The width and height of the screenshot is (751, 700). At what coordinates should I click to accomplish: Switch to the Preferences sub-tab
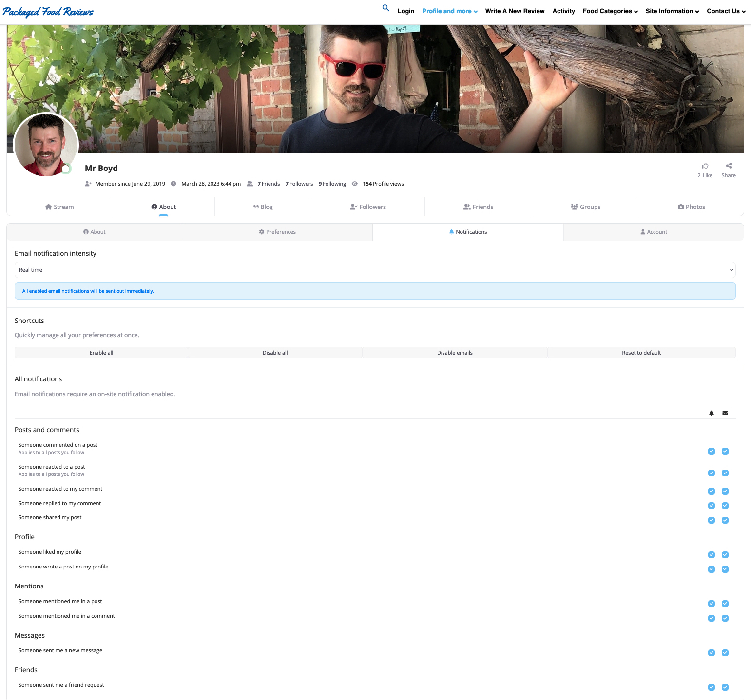pyautogui.click(x=277, y=232)
